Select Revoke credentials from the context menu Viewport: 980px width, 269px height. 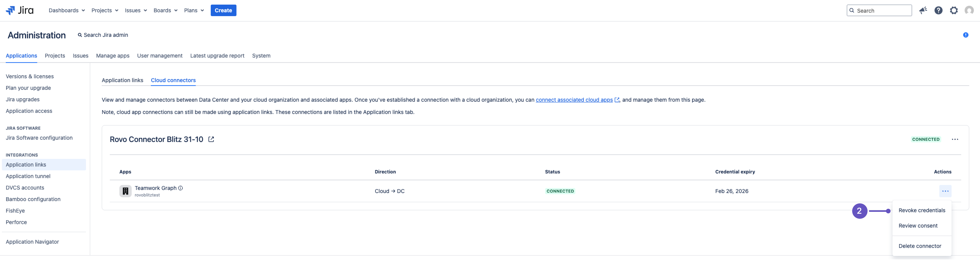(922, 210)
